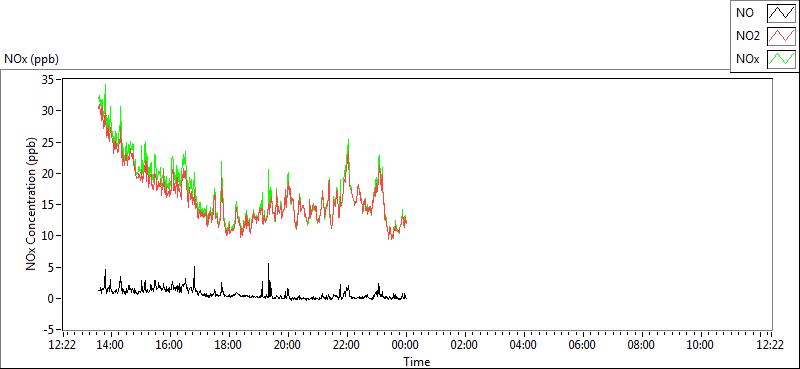Select the NOx legend label

[x=747, y=59]
